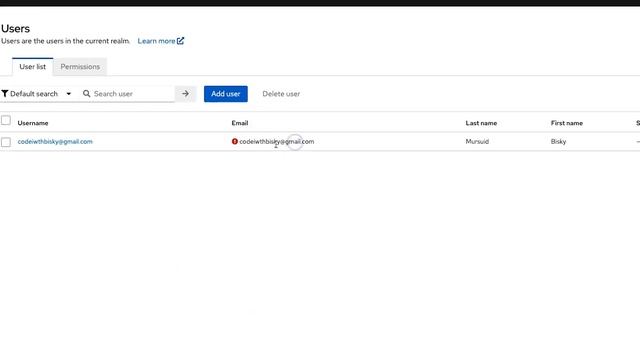Viewport: 640px width, 360px height.
Task: Open user codeiwthbisky@gmail.com username link
Action: click(x=55, y=142)
